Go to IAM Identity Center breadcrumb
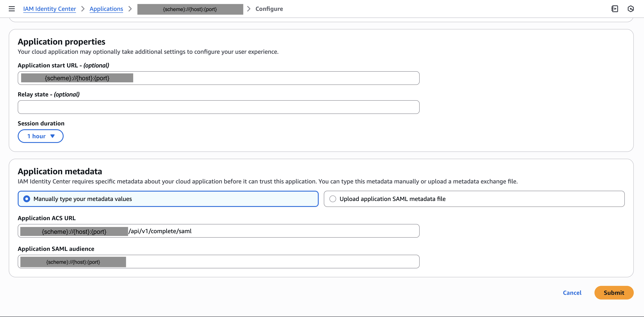 [50, 9]
